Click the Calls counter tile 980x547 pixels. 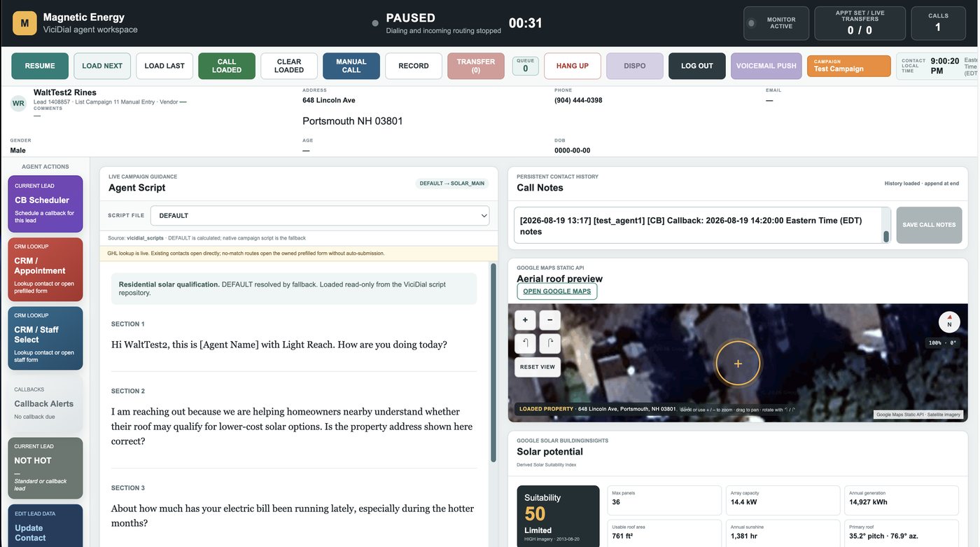938,23
